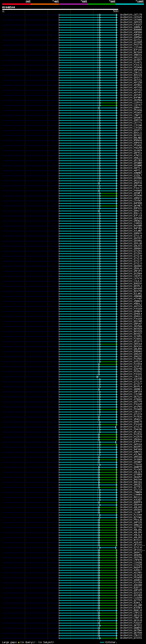Open hit UniRef100_P02580

[x=131, y=359]
